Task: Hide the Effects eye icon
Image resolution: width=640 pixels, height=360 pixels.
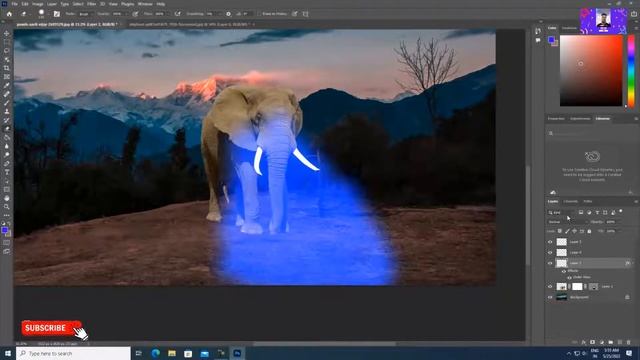Action: coord(564,271)
